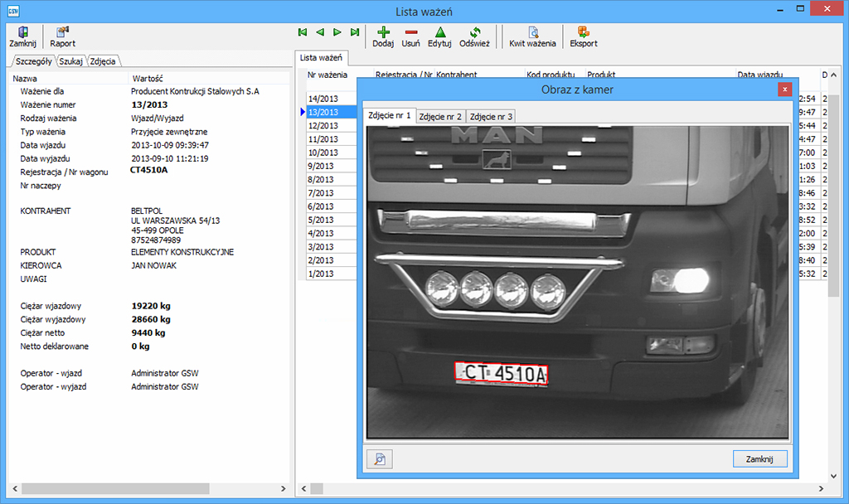Switch to Zdjęcie nr 3 tab
The image size is (849, 504).
[491, 116]
